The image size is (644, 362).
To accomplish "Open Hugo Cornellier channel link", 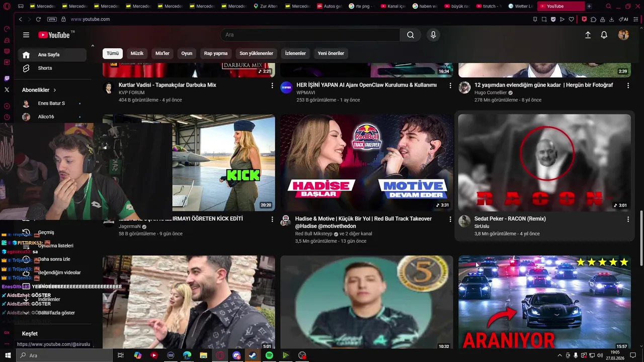I will pyautogui.click(x=491, y=93).
